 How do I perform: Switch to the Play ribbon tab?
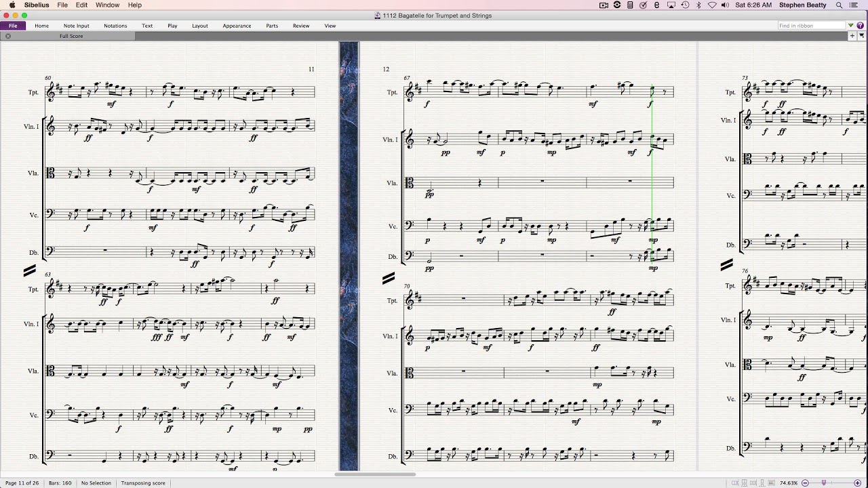[172, 26]
